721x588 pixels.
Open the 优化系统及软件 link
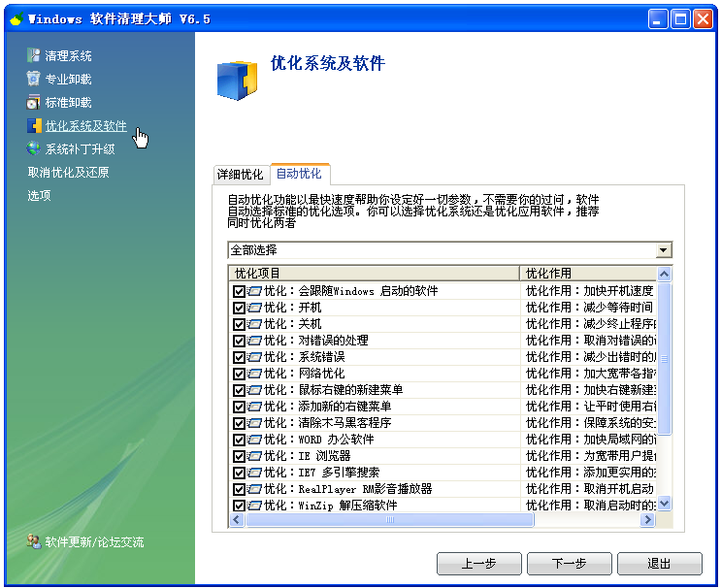pos(86,125)
